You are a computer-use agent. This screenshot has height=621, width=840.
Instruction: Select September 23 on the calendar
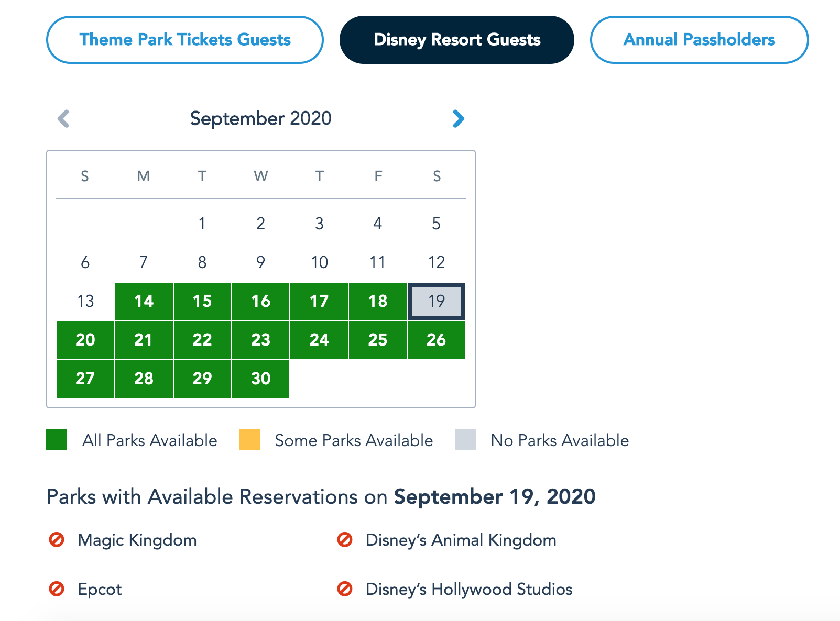click(x=260, y=340)
